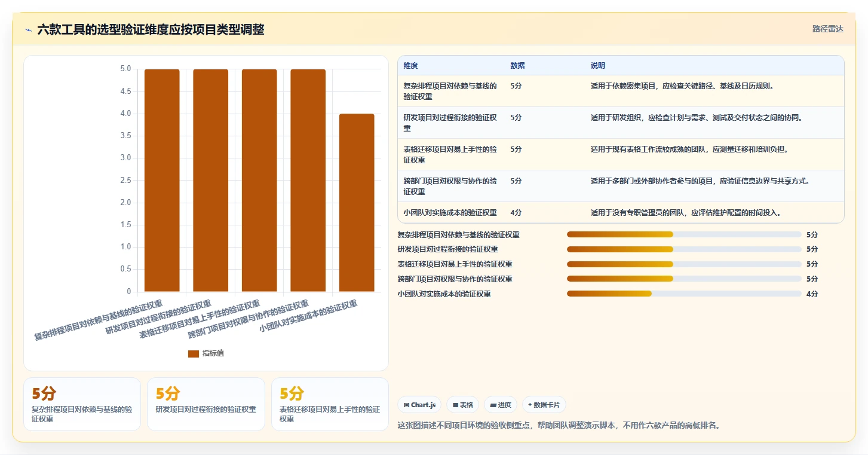Click progress list label 跨部门项目对权限与协作的验证权重
Image resolution: width=868 pixels, height=455 pixels.
(x=455, y=279)
